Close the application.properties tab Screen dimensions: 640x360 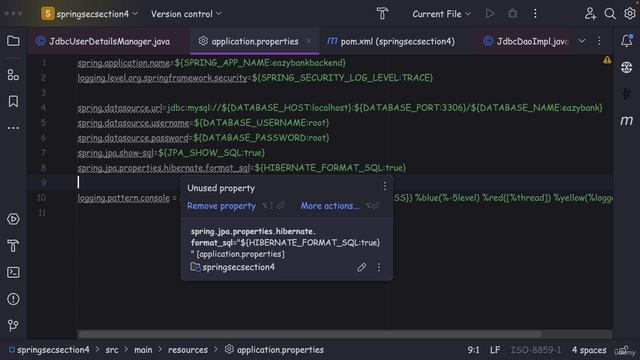pos(309,41)
